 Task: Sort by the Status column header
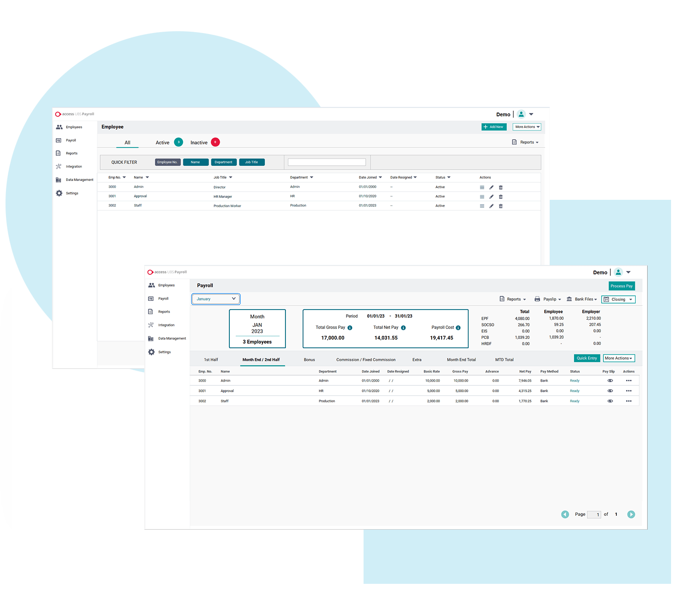[x=443, y=178]
